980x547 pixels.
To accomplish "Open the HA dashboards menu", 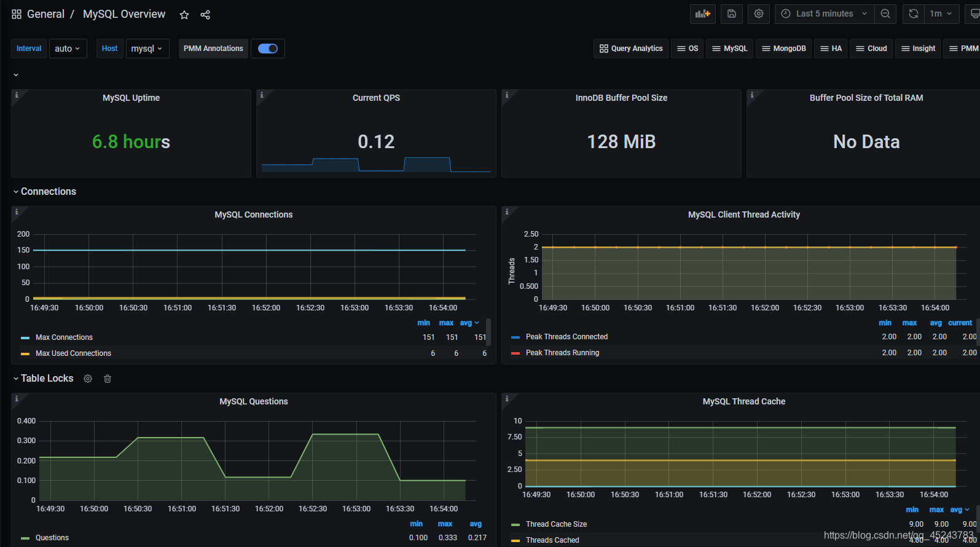I will 831,49.
